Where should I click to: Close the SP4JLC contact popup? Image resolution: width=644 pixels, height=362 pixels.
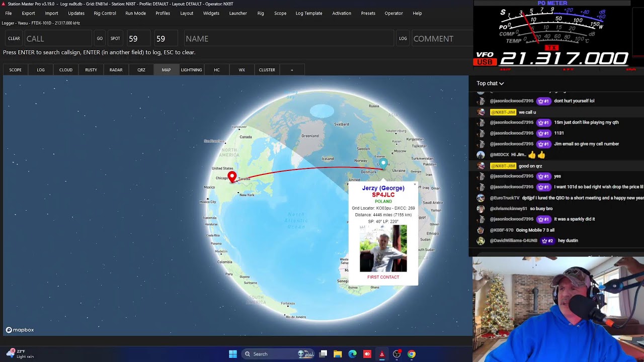415,184
